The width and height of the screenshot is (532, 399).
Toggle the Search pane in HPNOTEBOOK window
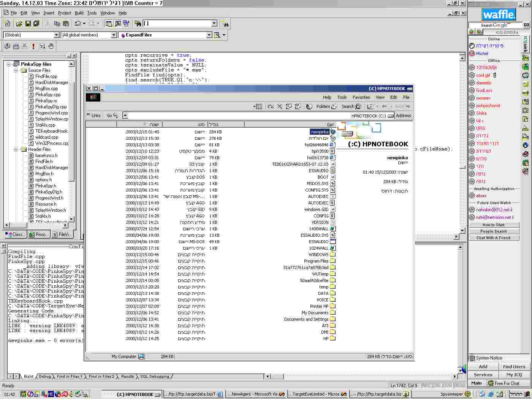tap(351, 106)
